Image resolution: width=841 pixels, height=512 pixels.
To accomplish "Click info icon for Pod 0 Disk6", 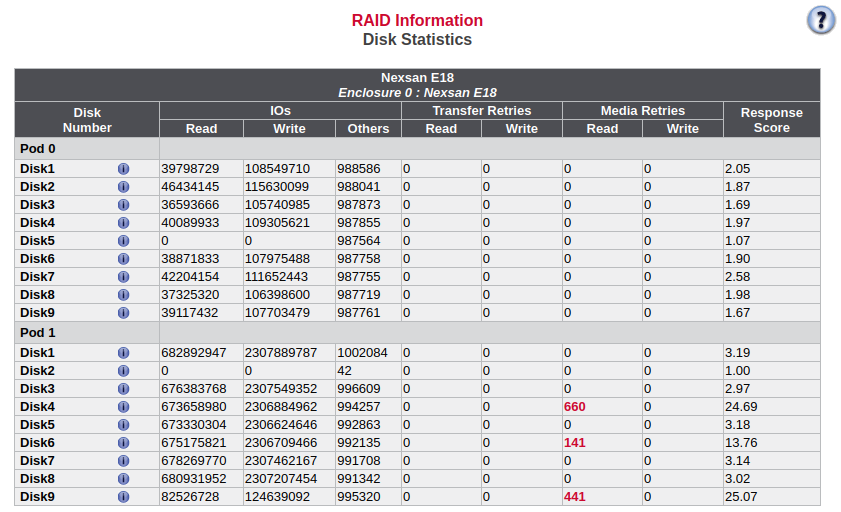I will [123, 259].
